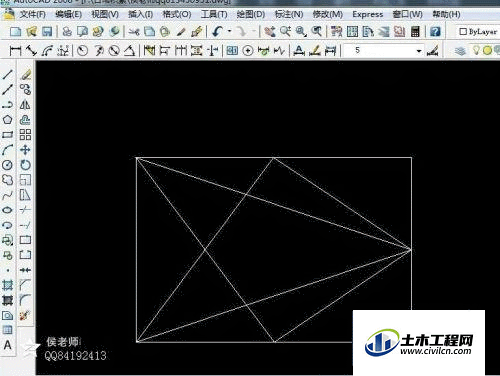Select the Construction Line tool

pyautogui.click(x=7, y=90)
